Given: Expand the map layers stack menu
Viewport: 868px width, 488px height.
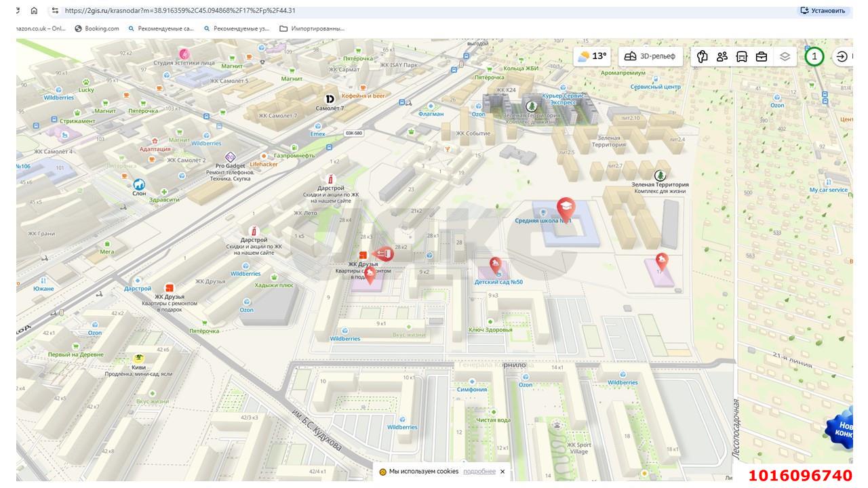Looking at the screenshot, I should tap(785, 56).
